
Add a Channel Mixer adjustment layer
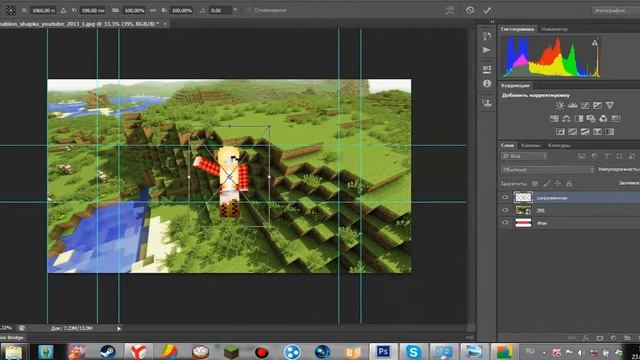tap(603, 118)
